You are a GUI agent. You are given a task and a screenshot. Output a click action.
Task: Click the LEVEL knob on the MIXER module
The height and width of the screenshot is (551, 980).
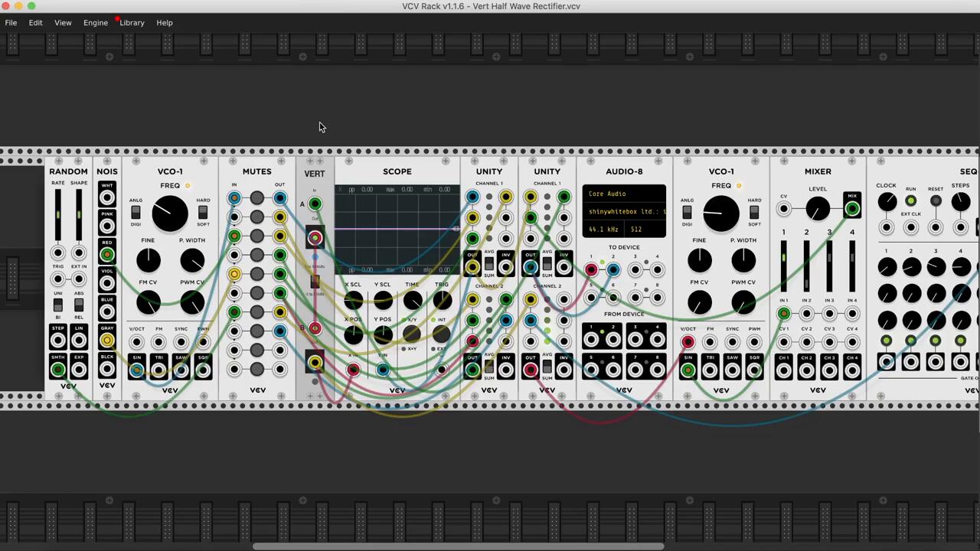[817, 208]
